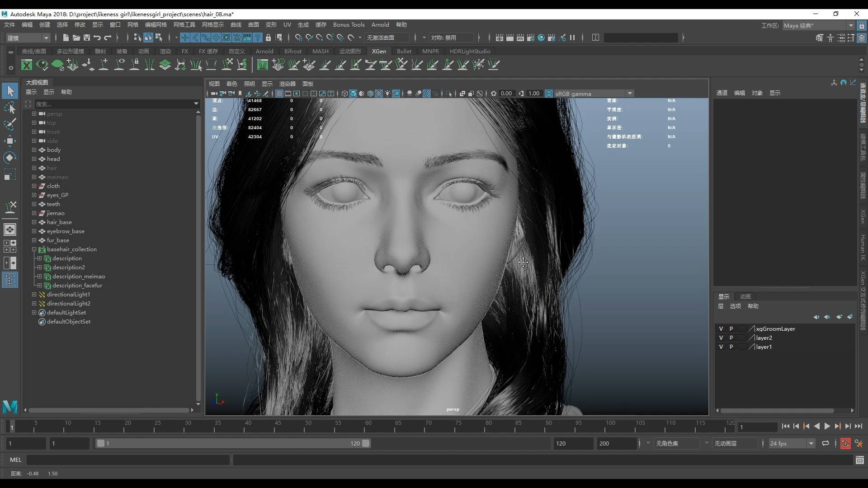Switch to the XGen shelf tab
868x488 pixels.
[x=379, y=51]
